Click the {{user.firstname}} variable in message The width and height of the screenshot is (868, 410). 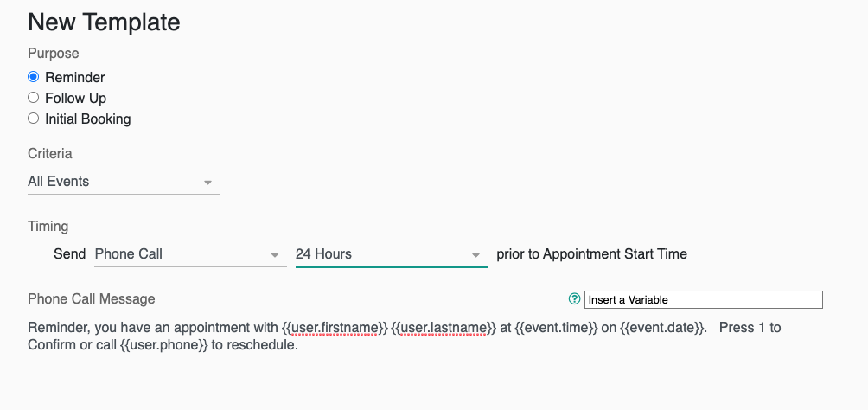click(335, 328)
